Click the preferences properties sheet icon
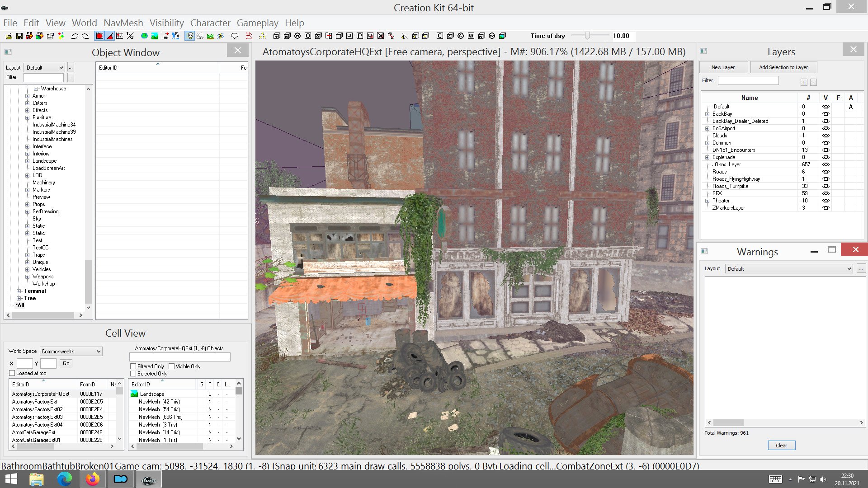Screen dimensions: 868x488 [50, 36]
